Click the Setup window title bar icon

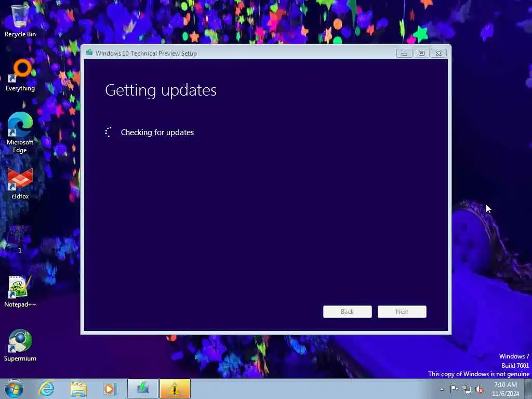(89, 52)
